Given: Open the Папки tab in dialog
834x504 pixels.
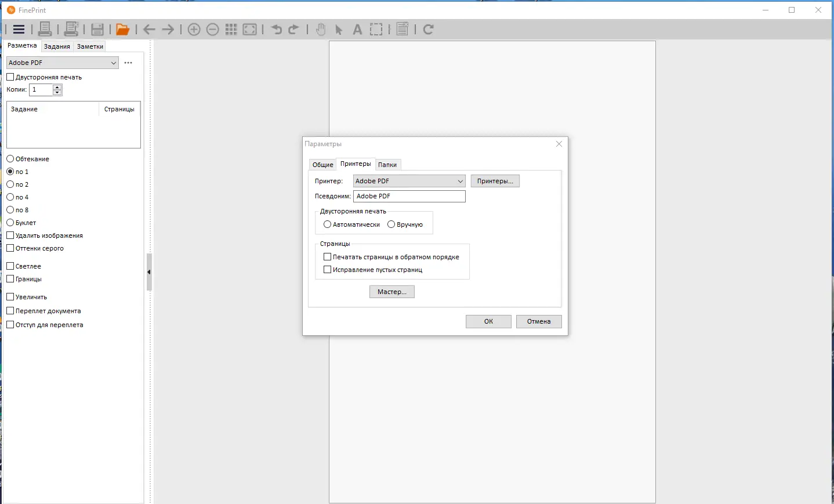Looking at the screenshot, I should pos(387,165).
